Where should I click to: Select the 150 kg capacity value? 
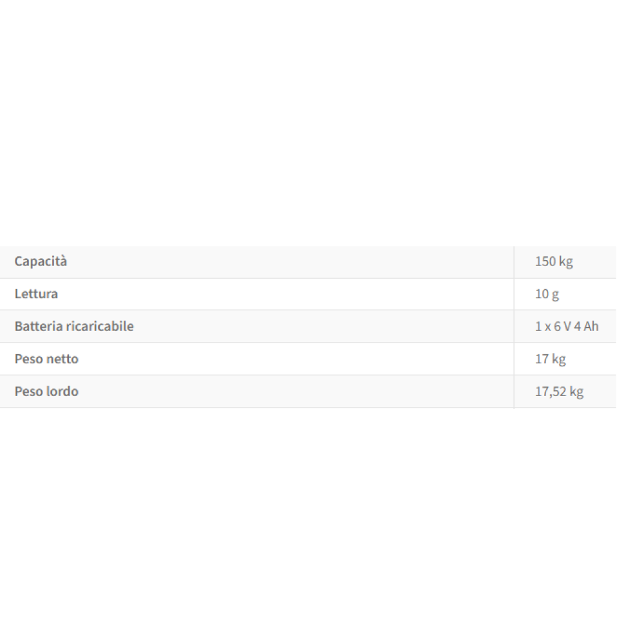click(554, 261)
